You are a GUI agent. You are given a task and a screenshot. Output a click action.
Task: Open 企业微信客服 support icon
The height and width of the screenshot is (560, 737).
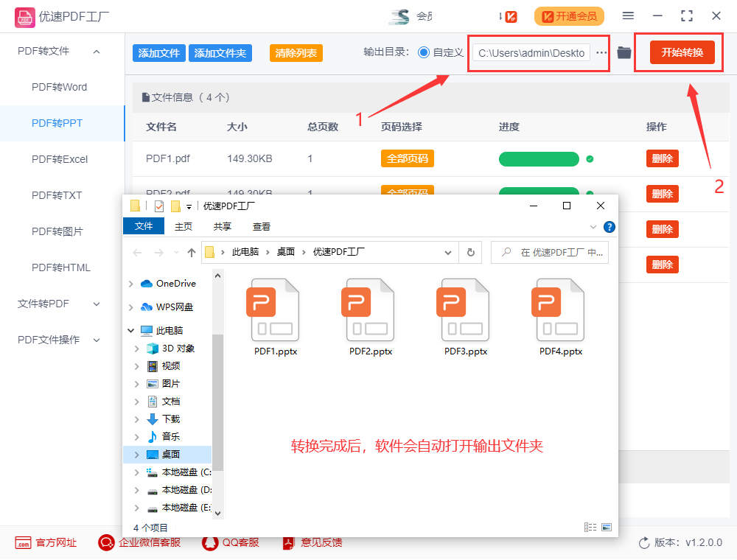point(106,542)
